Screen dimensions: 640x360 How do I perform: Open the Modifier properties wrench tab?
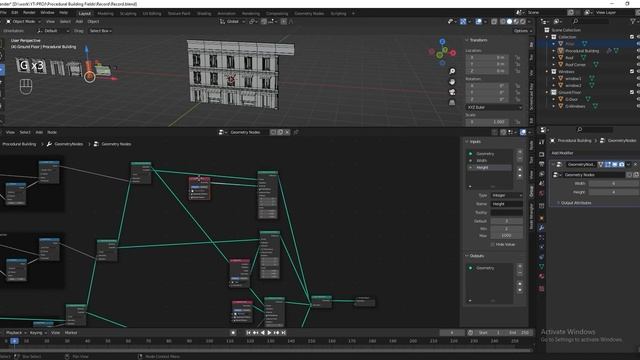tap(542, 228)
